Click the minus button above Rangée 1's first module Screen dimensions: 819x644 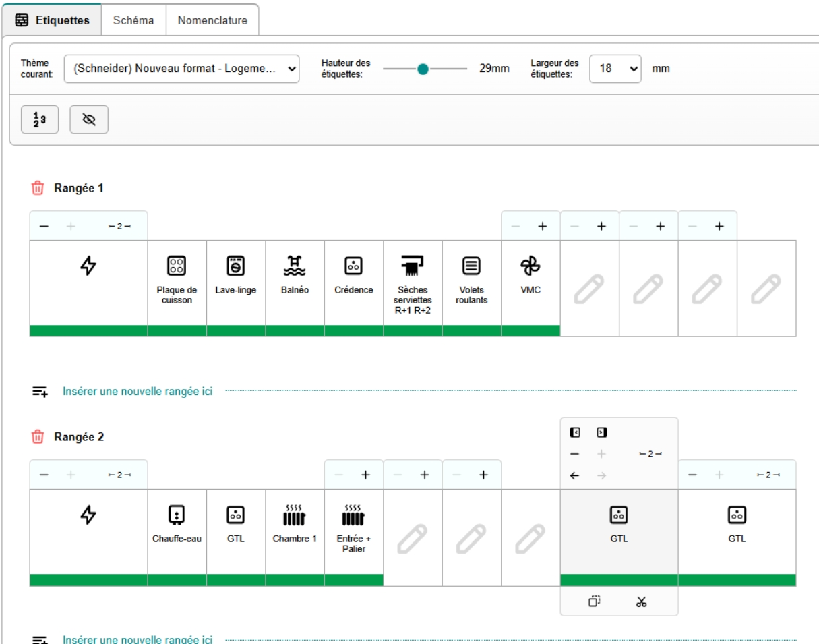tap(44, 227)
